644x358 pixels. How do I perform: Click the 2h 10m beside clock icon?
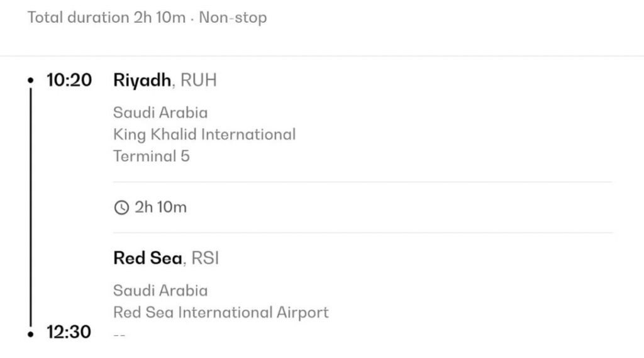click(160, 208)
